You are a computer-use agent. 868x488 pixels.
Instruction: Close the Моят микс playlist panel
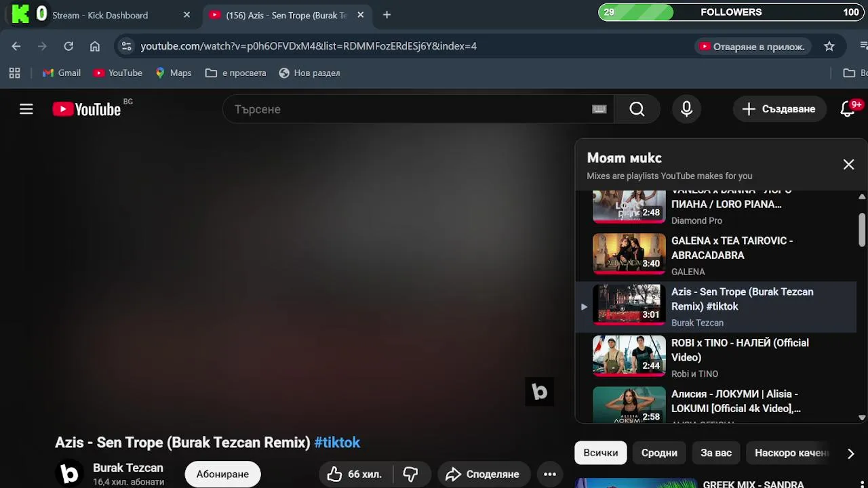pyautogui.click(x=848, y=165)
